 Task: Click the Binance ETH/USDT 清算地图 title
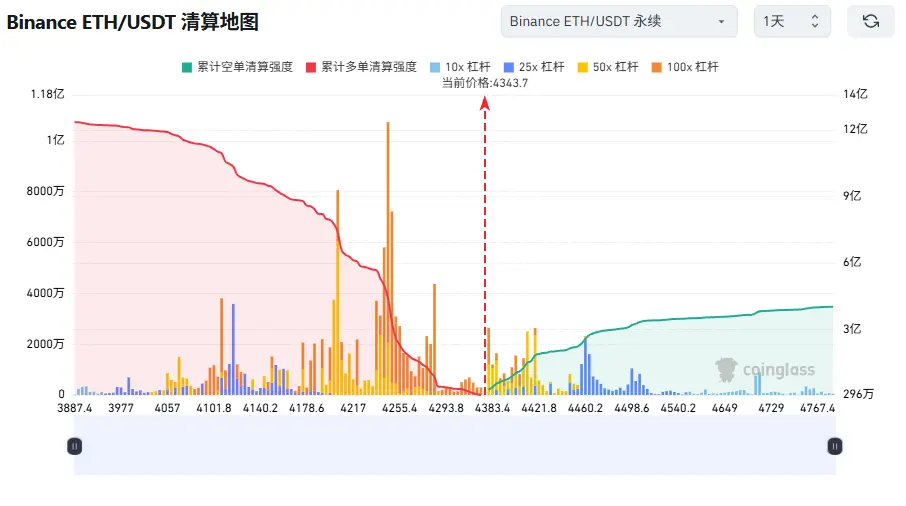pyautogui.click(x=132, y=22)
